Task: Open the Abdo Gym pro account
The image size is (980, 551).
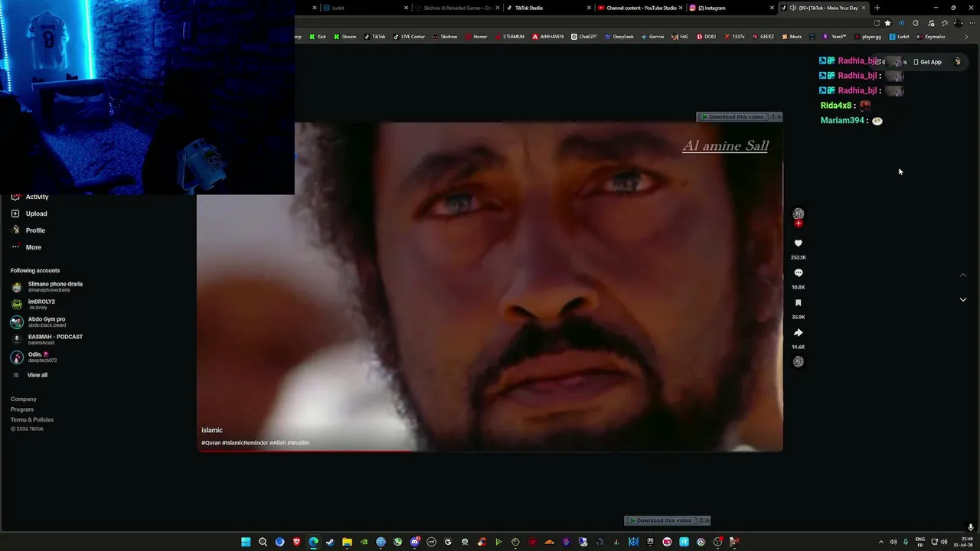Action: 38,321
